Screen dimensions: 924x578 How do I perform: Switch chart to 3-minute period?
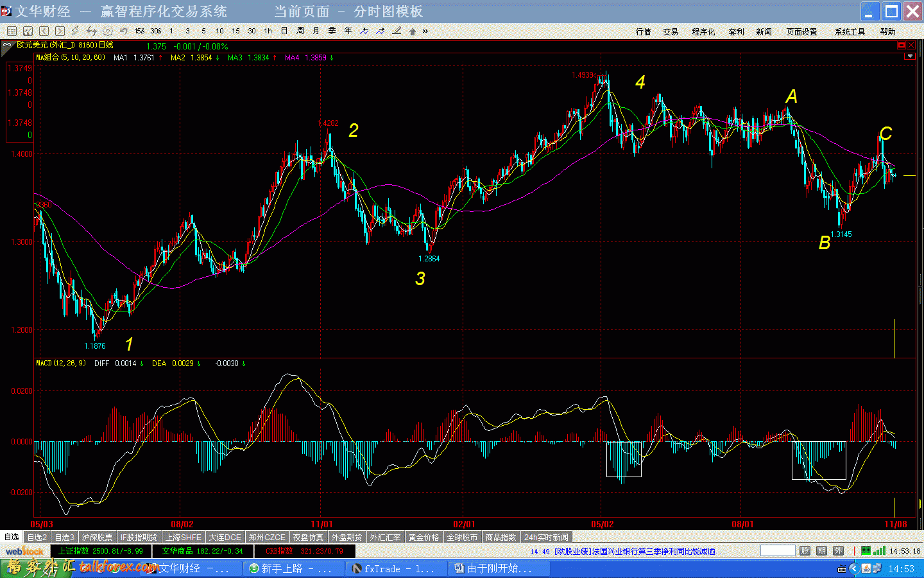click(187, 31)
